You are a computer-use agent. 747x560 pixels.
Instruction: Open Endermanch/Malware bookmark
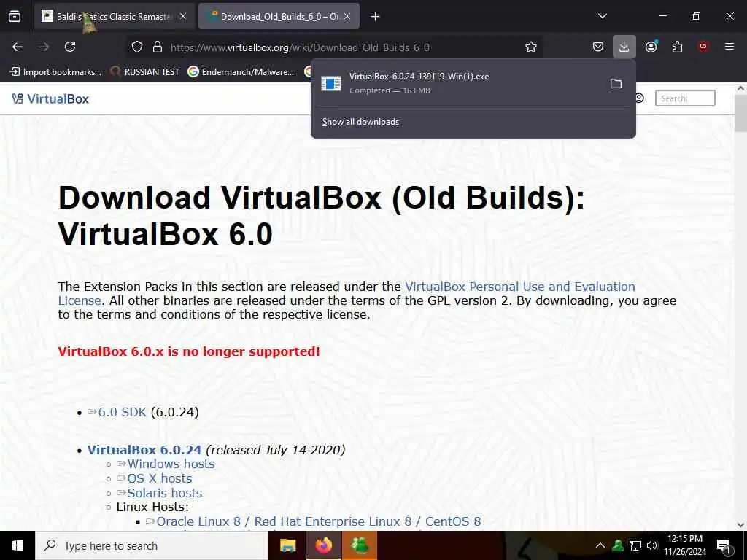point(241,72)
